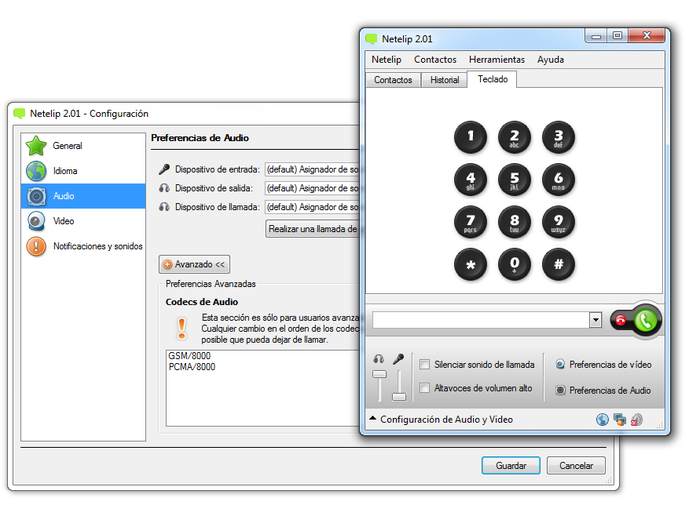
Task: Open General settings with star icon
Action: coord(83,146)
